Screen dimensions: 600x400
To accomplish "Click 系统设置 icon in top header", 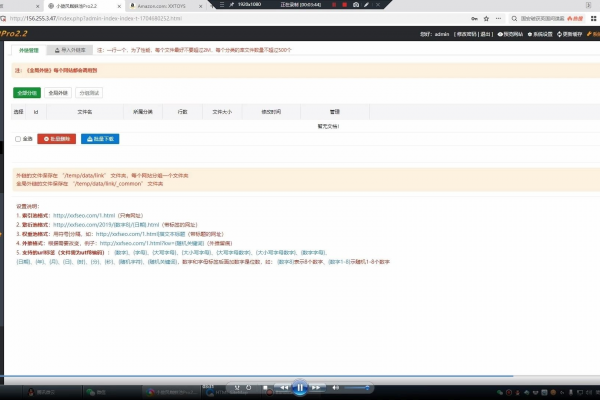I will pyautogui.click(x=540, y=34).
